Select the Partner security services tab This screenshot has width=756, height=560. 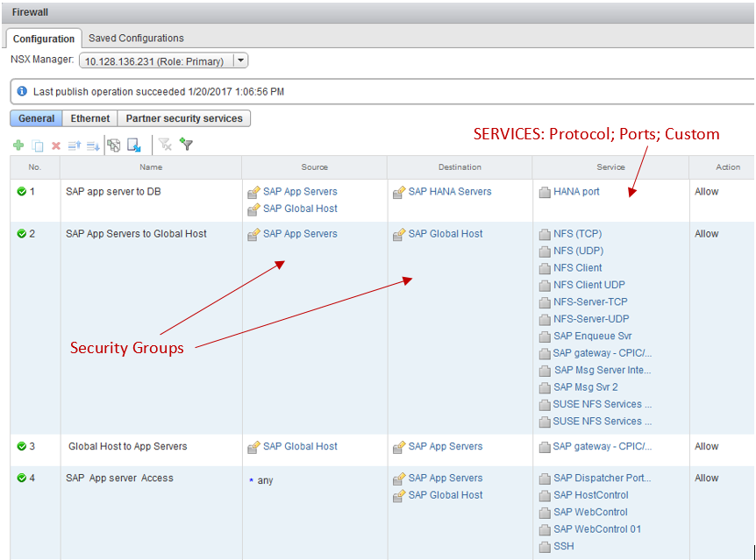click(x=184, y=118)
